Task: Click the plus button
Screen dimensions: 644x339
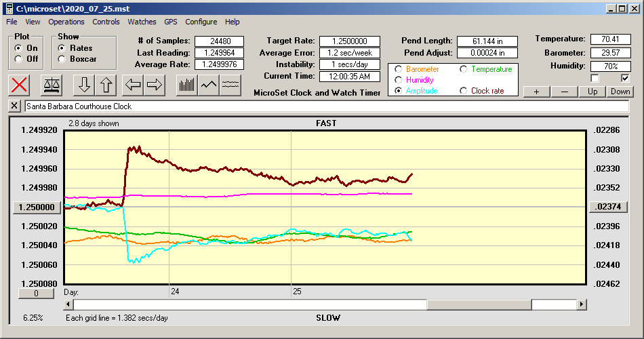Action: click(x=536, y=92)
